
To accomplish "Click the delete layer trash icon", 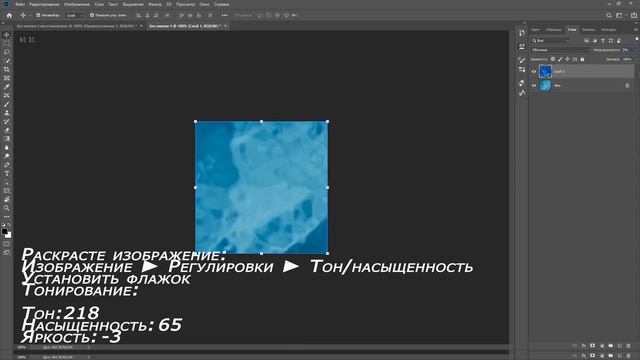I will click(x=629, y=346).
